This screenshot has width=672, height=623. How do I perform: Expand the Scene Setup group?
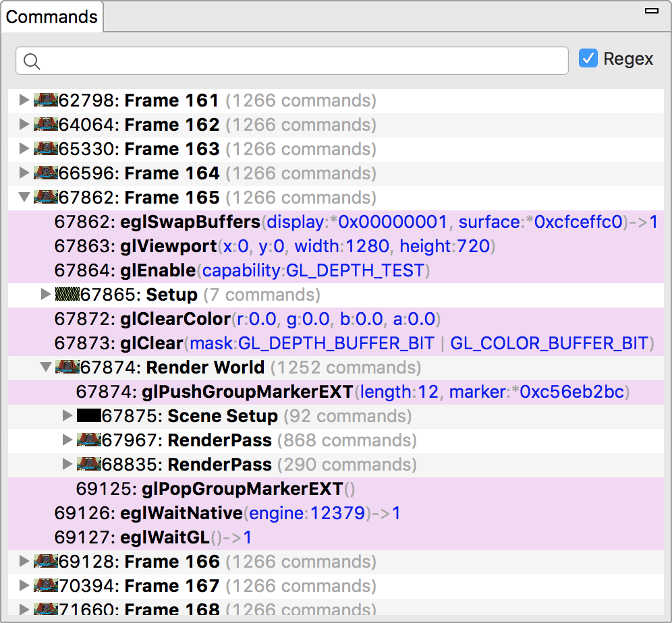[x=67, y=416]
